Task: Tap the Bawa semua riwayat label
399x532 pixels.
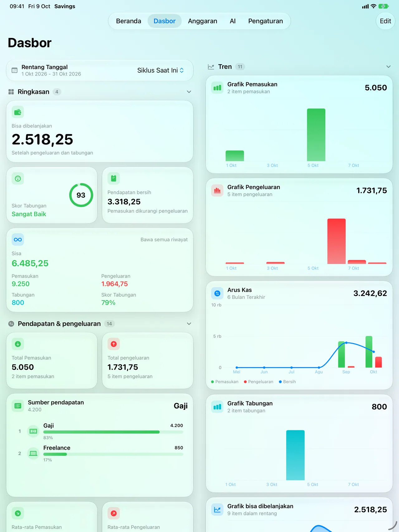Action: [x=164, y=240]
